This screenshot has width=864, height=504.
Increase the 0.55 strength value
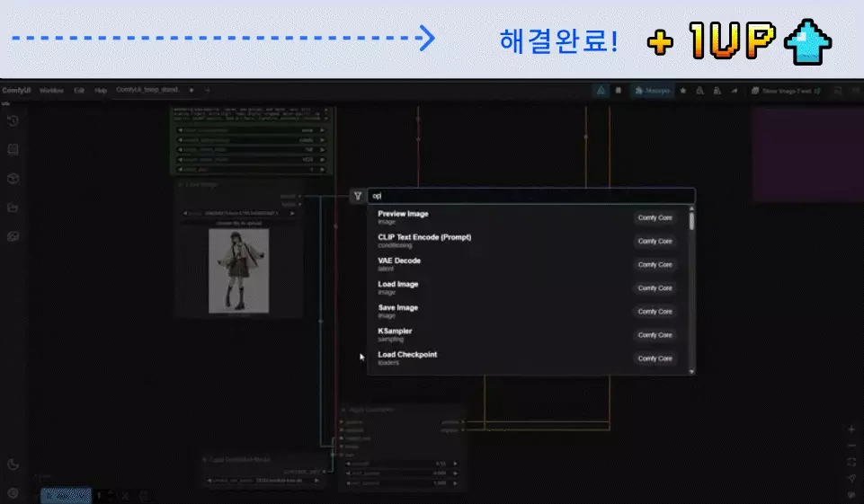click(455, 464)
